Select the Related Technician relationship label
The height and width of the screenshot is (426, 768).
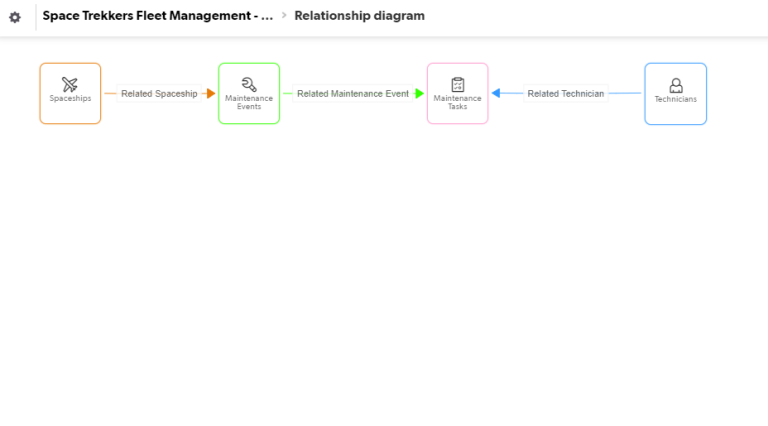566,94
